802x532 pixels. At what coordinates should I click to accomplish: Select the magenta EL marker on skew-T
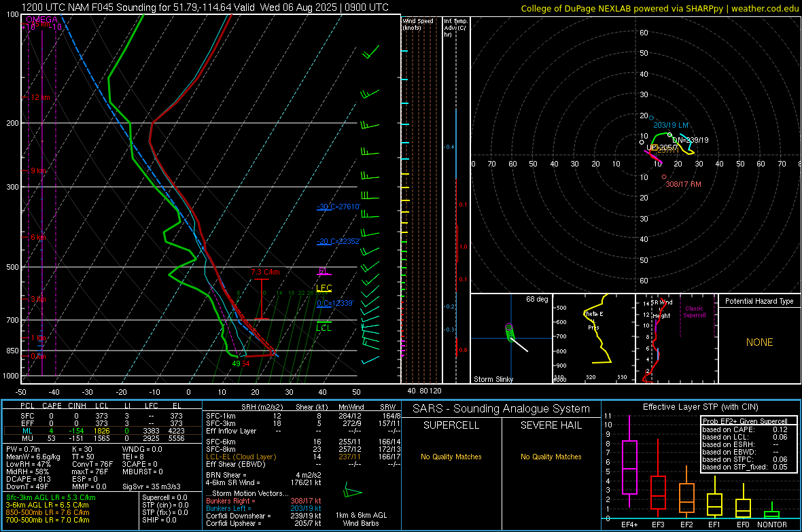tap(324, 271)
